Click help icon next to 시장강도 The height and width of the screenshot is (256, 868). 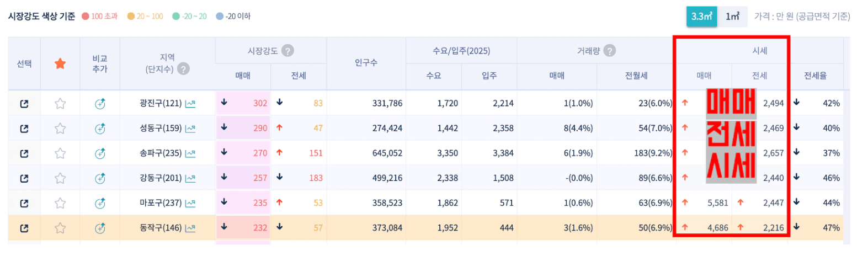[x=287, y=51]
